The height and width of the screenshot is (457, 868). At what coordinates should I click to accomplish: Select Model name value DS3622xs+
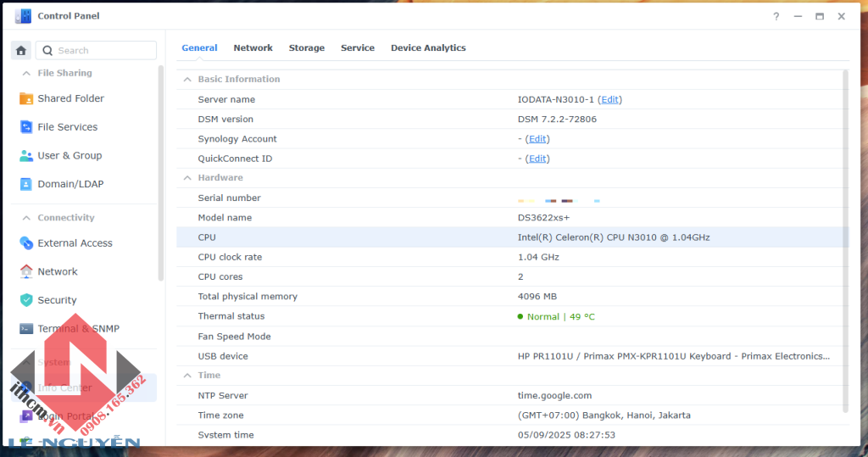coord(543,218)
